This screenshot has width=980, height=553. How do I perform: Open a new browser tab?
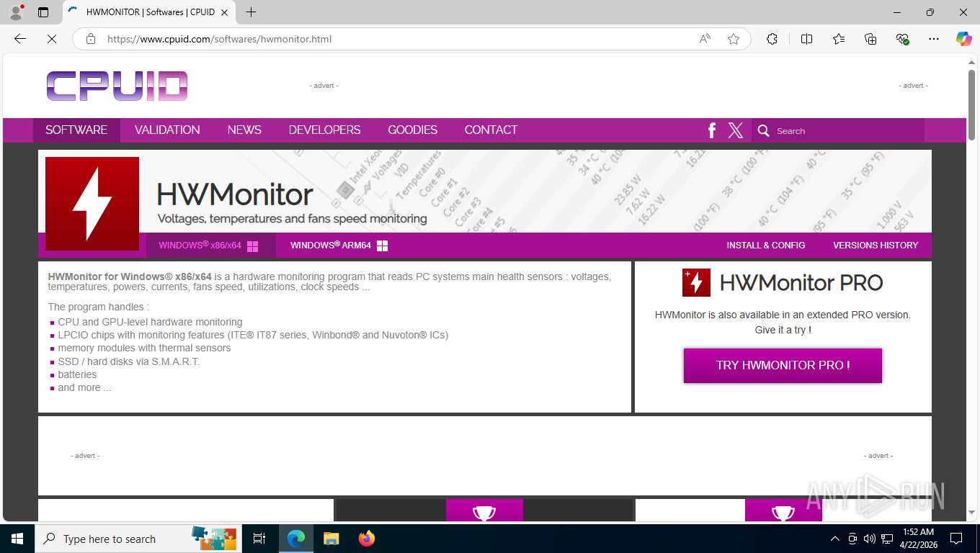click(251, 12)
